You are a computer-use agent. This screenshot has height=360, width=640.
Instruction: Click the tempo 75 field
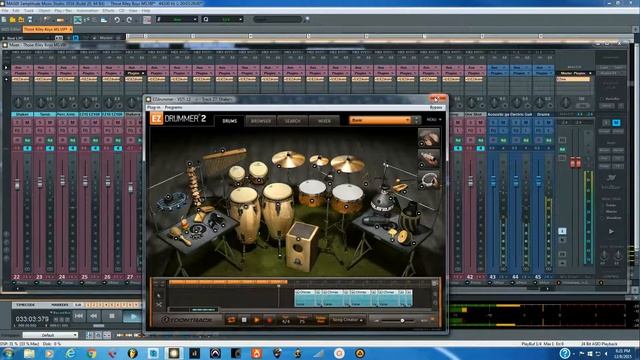point(302,320)
